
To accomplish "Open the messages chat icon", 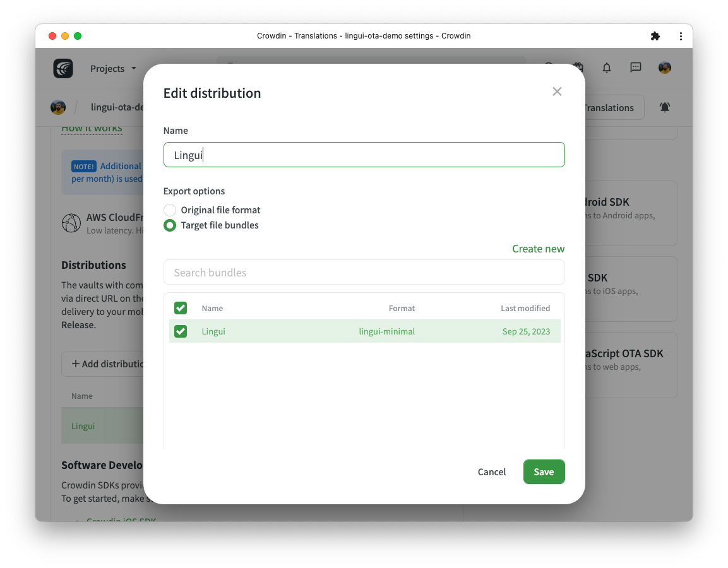I will [636, 68].
